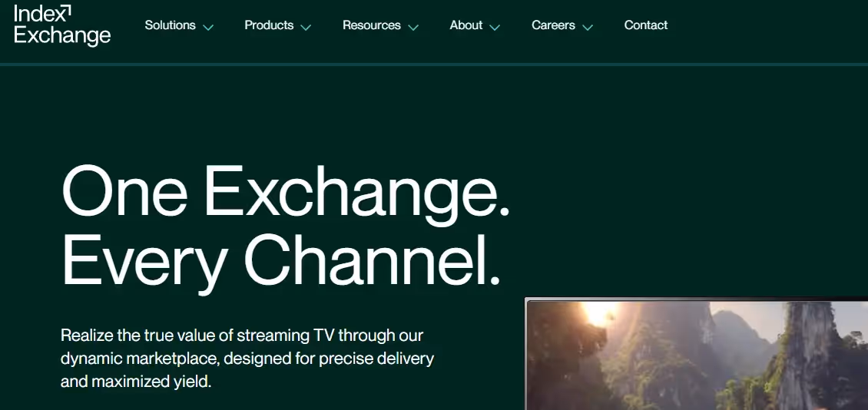This screenshot has height=410, width=868.
Task: Click the chevron next to About
Action: 495,27
